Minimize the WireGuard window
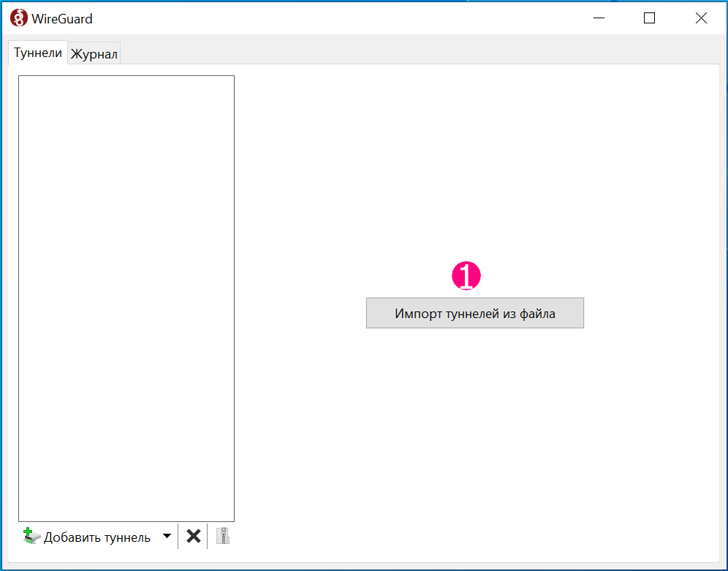 tap(599, 18)
